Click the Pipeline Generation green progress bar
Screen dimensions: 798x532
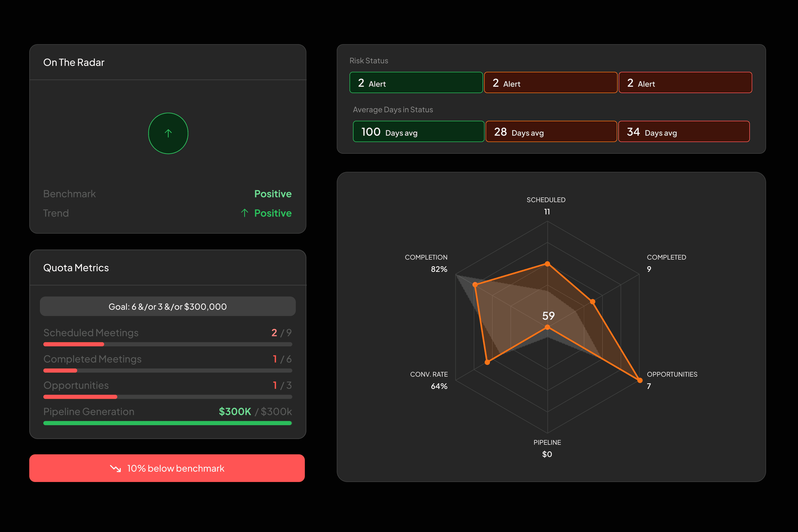(168, 423)
